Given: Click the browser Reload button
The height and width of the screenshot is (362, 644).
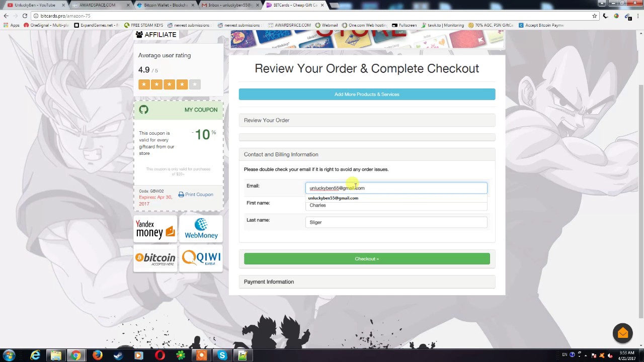Looking at the screenshot, I should pos(25,16).
